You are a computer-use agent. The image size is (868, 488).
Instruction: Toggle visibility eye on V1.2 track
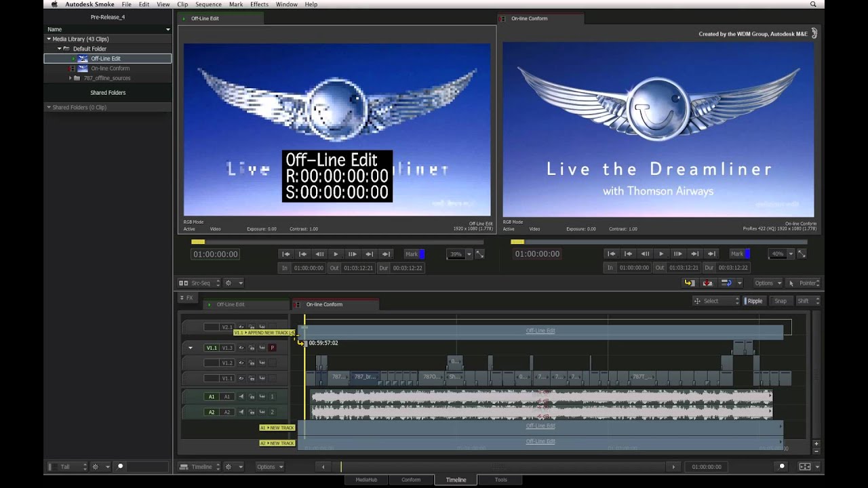(x=241, y=363)
